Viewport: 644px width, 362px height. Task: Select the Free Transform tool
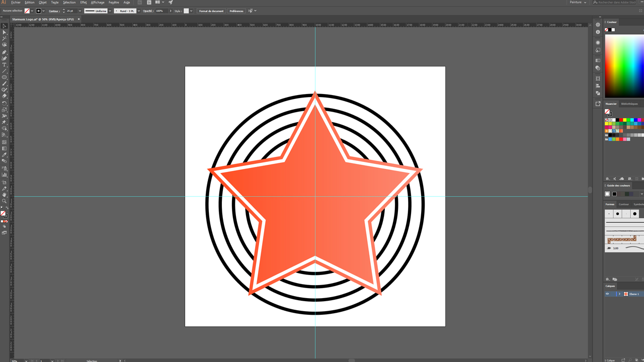click(x=5, y=122)
